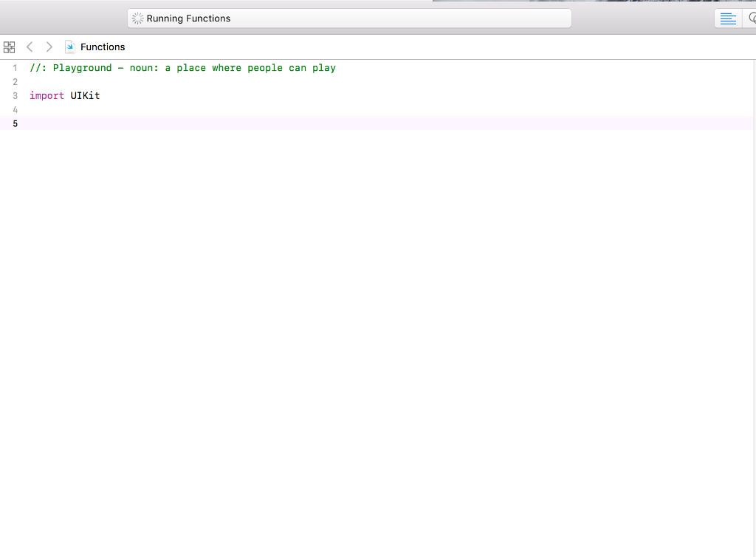
Task: Click the forward navigation chevron
Action: click(49, 47)
